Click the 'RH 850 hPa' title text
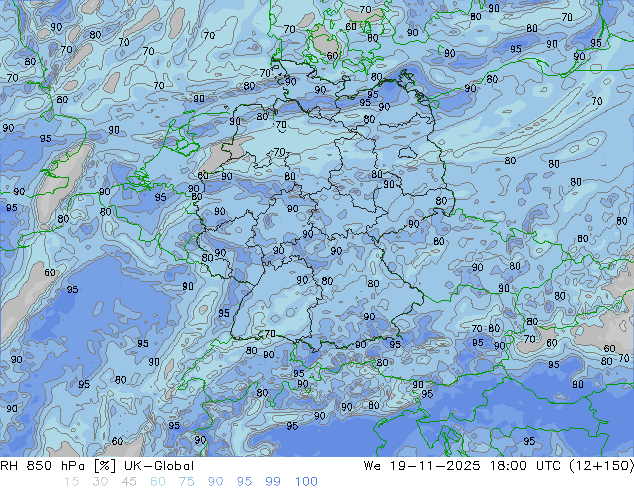634x490 pixels. click(42, 466)
